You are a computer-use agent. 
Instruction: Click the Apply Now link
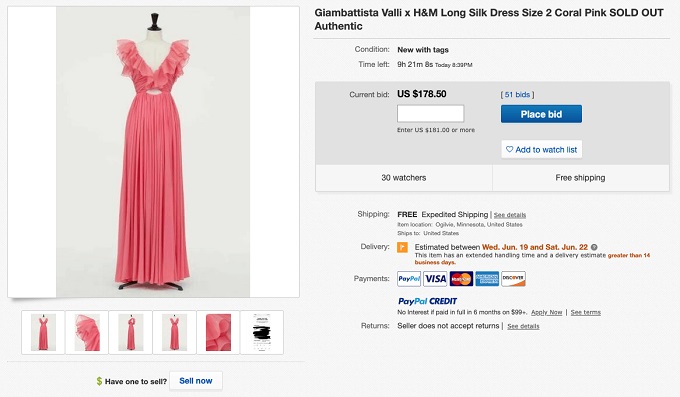click(546, 312)
